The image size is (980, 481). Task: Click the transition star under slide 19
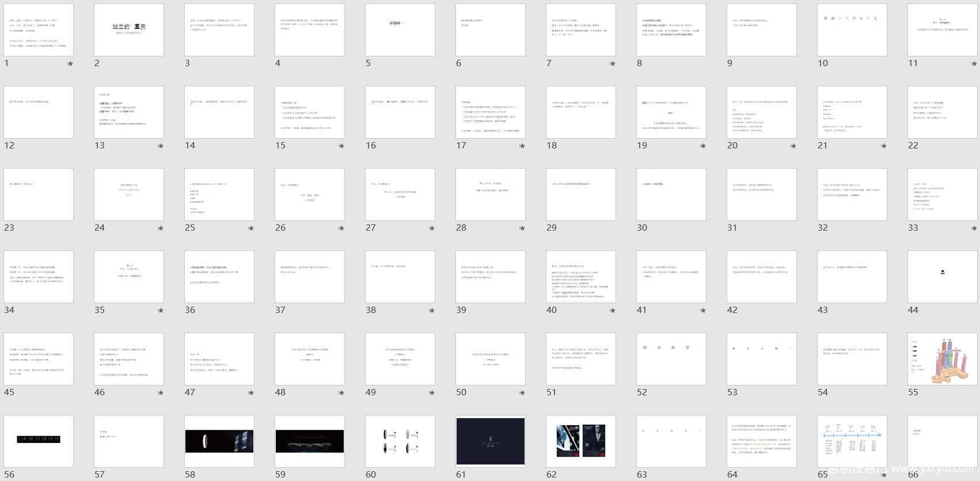point(703,146)
